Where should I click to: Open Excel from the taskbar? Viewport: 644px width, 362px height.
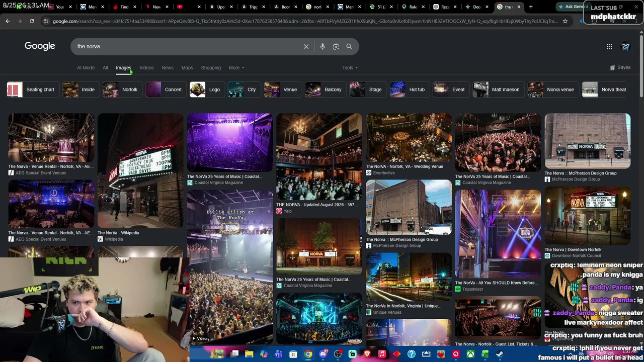click(485, 354)
